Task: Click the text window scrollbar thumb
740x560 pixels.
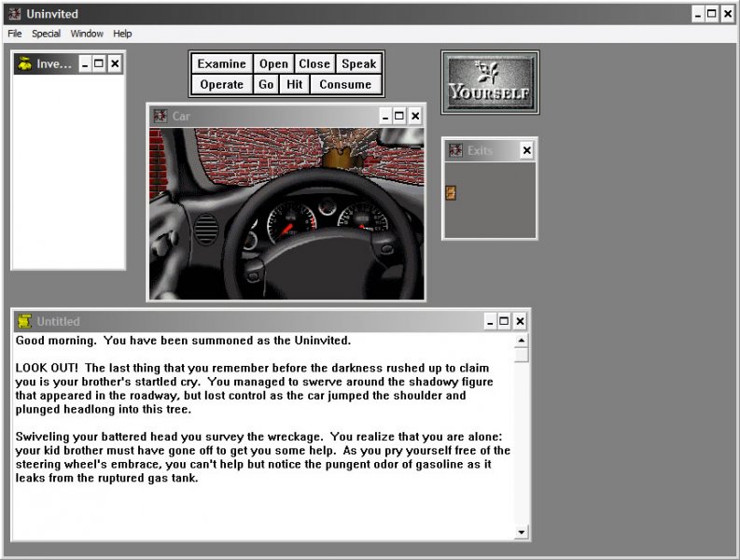Action: (x=521, y=355)
